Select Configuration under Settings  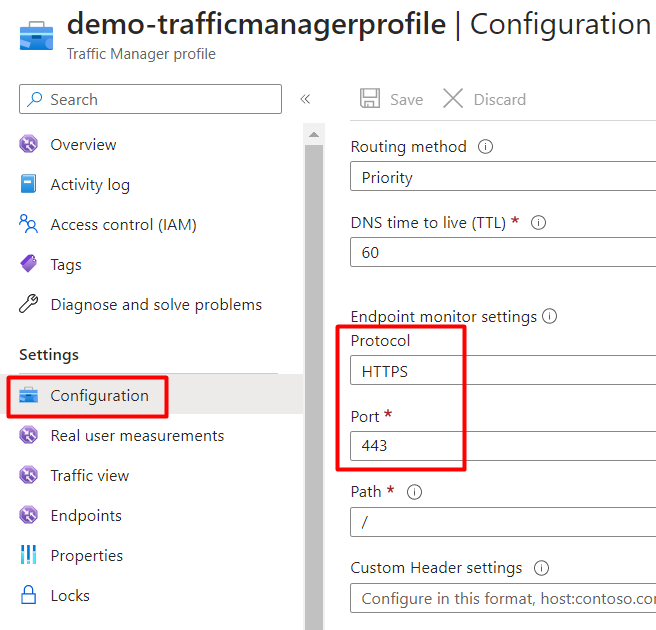point(99,396)
